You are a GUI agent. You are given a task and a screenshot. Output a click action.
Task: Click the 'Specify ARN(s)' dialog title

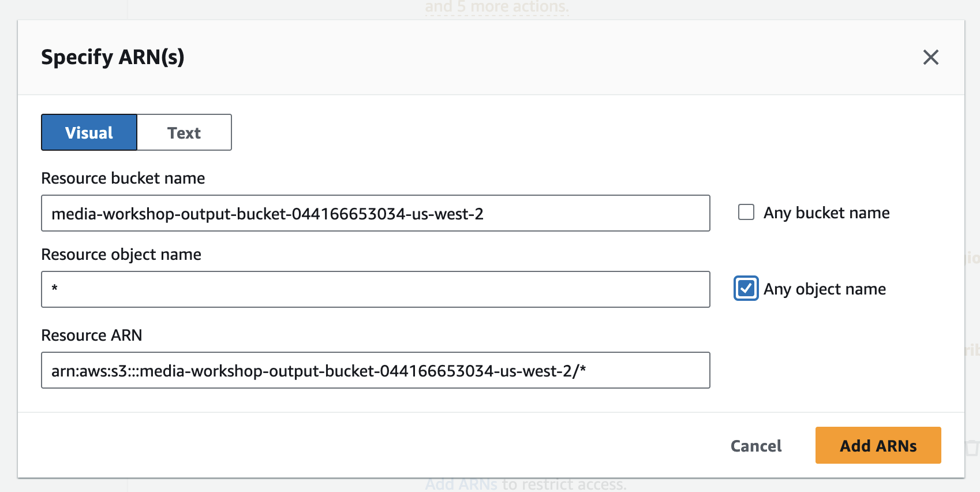[113, 57]
